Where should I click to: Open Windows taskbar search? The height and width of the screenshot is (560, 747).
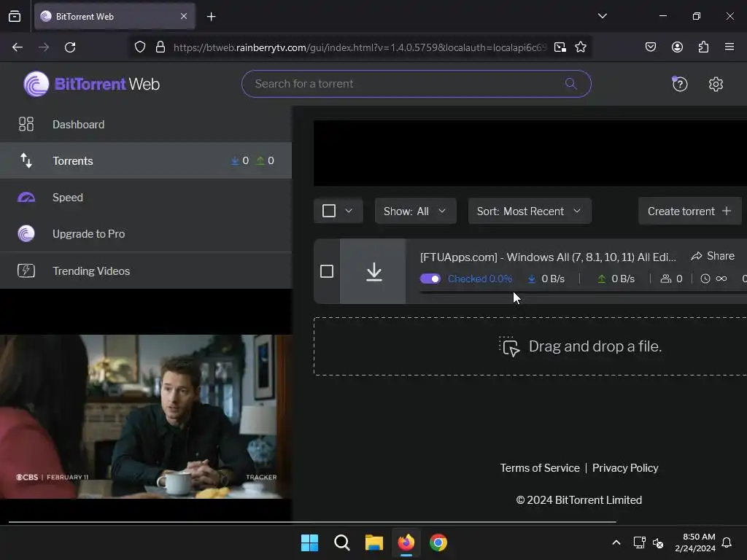[341, 542]
